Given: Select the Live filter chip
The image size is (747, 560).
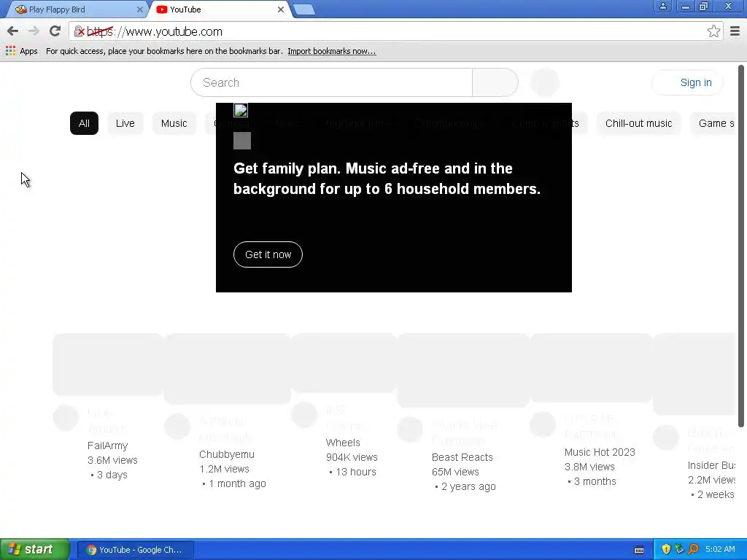Looking at the screenshot, I should click(125, 123).
